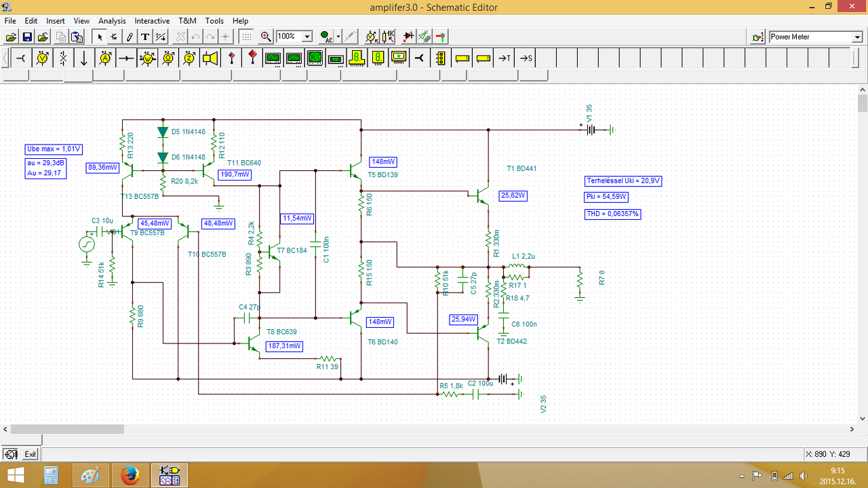This screenshot has width=868, height=488.
Task: Click the Save floppy disk icon
Action: (x=27, y=37)
